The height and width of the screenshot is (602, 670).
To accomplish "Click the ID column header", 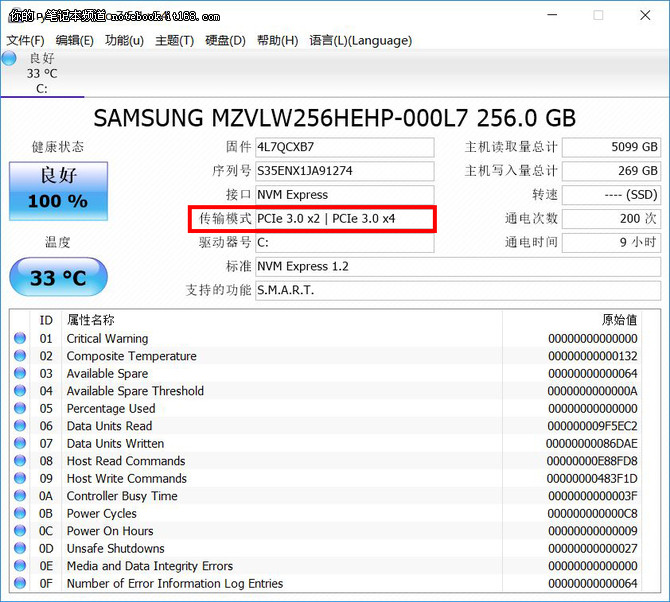I will (x=46, y=320).
